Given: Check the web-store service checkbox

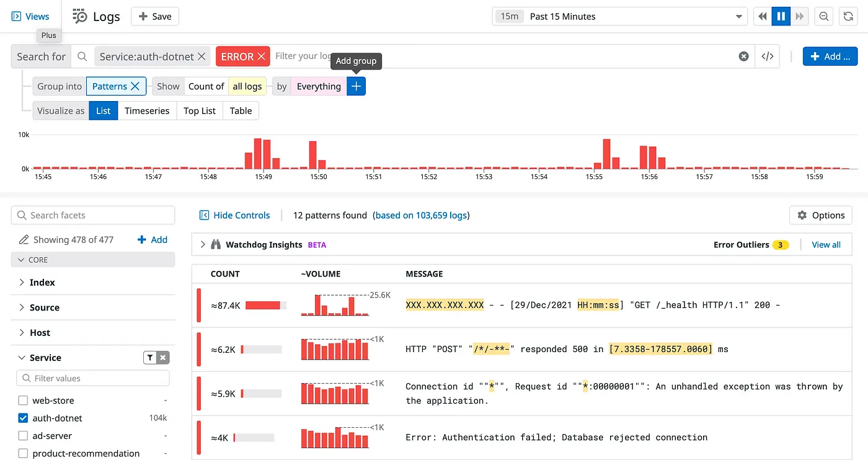Looking at the screenshot, I should (x=23, y=400).
